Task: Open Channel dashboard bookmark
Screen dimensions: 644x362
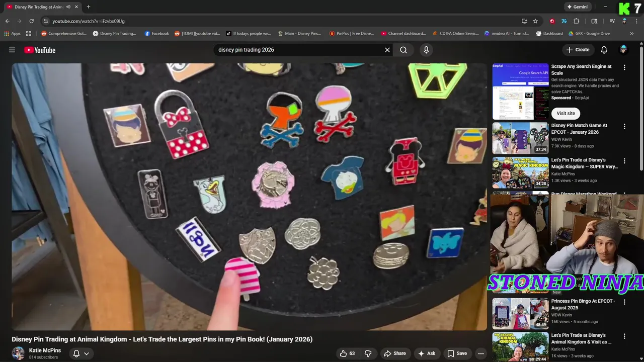Action: [404, 34]
